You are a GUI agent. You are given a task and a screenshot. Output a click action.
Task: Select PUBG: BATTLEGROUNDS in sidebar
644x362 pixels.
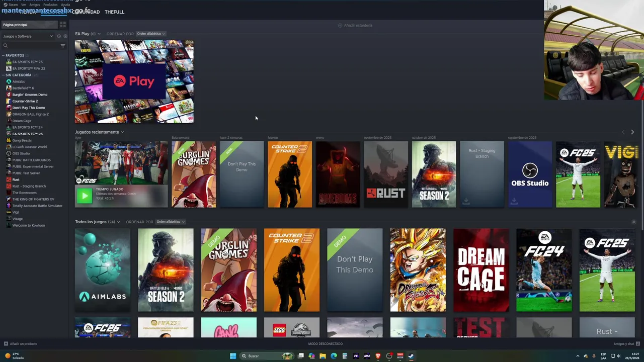click(x=31, y=160)
